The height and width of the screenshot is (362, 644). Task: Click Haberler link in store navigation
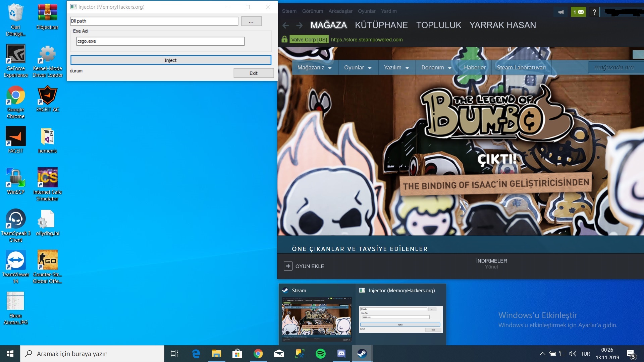pyautogui.click(x=475, y=67)
